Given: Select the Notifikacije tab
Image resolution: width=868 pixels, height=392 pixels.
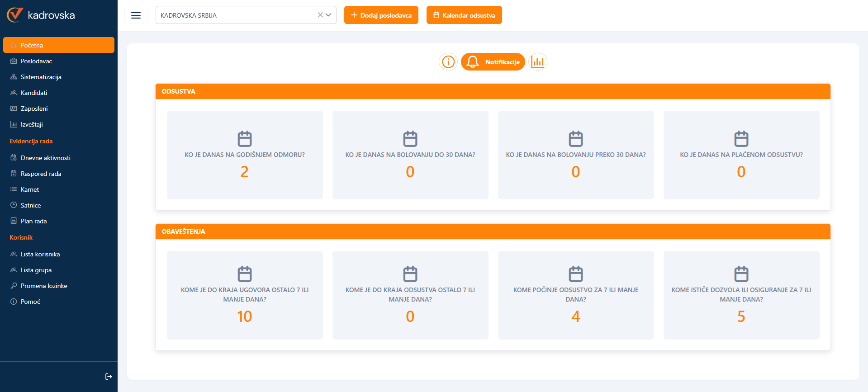Looking at the screenshot, I should coord(493,62).
